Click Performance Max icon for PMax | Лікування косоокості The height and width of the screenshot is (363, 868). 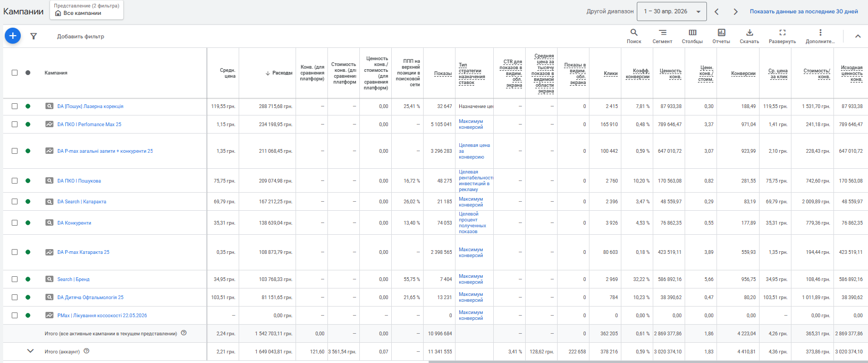pos(49,316)
